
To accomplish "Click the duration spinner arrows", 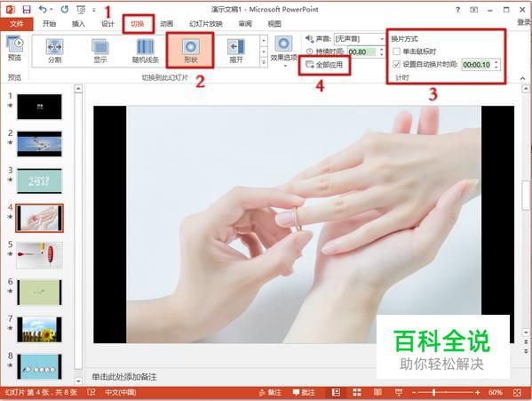I will pyautogui.click(x=381, y=52).
